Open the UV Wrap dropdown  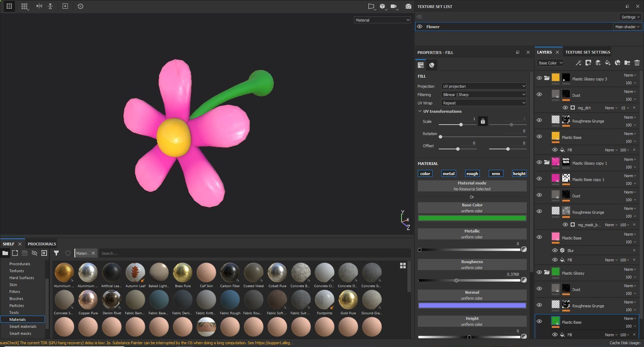[484, 103]
